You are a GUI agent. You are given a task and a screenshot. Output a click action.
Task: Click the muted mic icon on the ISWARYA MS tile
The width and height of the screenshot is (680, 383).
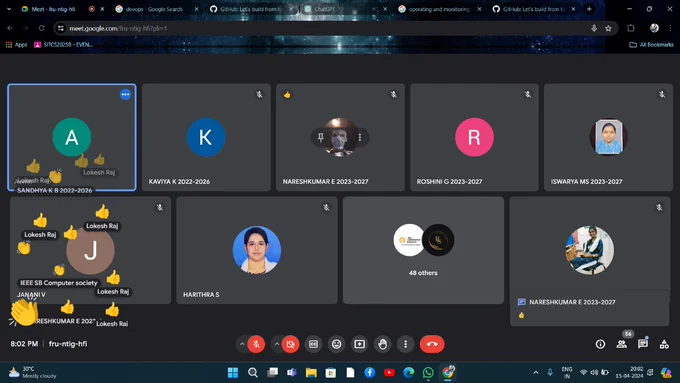[x=662, y=95]
